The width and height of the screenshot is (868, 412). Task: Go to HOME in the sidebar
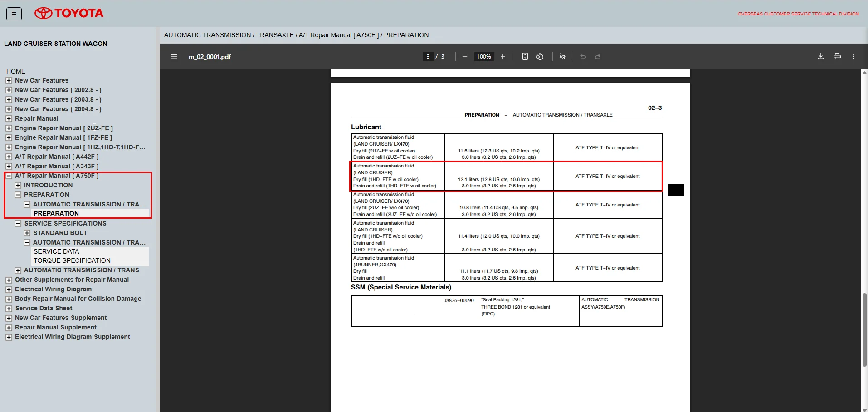tap(16, 71)
